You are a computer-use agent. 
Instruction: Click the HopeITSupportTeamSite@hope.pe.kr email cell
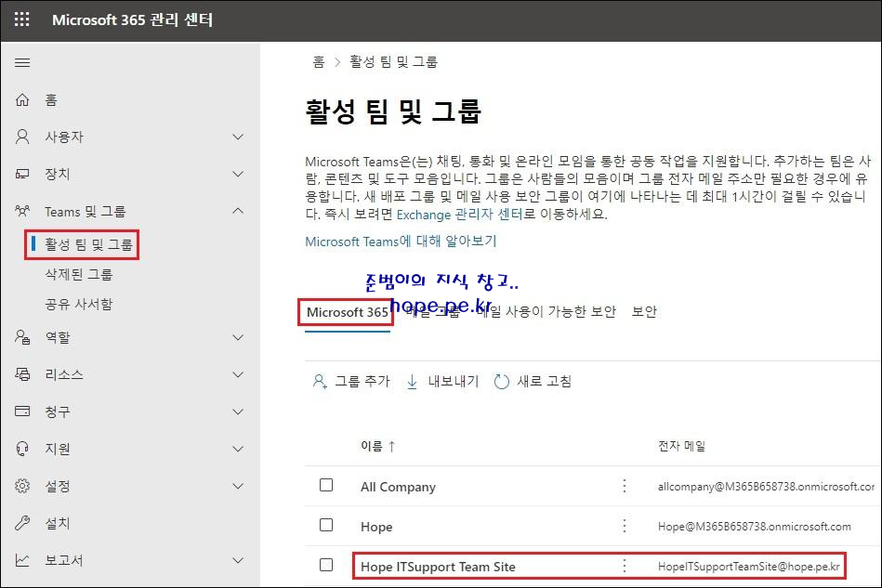coord(749,567)
